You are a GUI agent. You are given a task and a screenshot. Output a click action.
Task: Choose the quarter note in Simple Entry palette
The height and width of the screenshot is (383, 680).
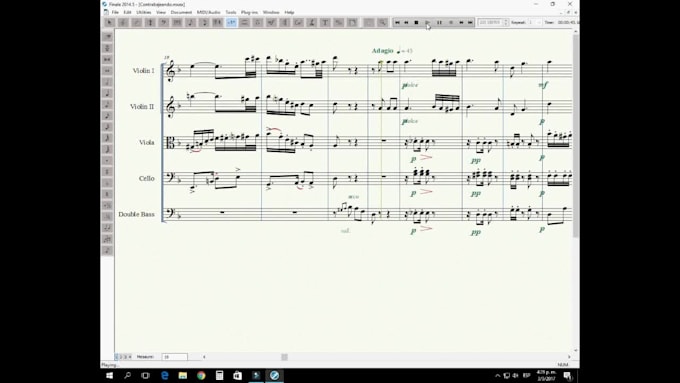tap(107, 93)
